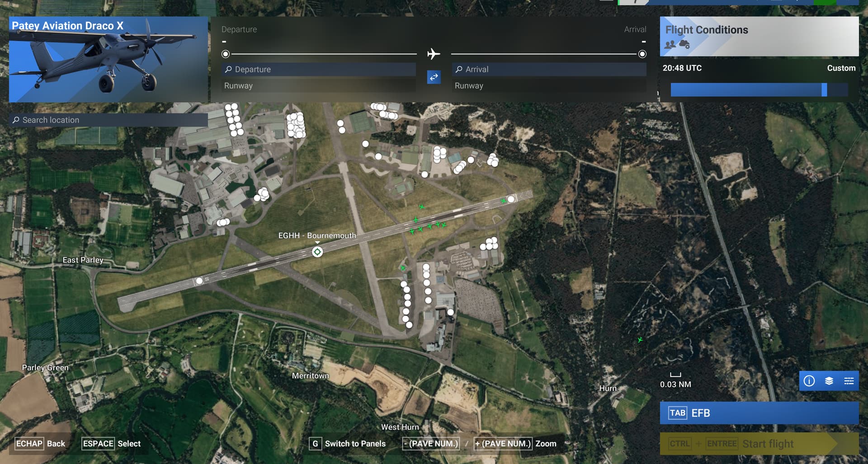Expand the Flight Conditions panel

click(x=759, y=36)
